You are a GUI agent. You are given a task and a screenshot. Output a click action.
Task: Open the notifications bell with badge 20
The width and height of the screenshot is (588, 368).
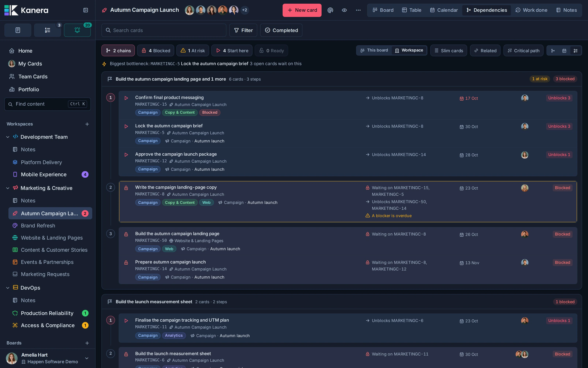[x=77, y=30]
